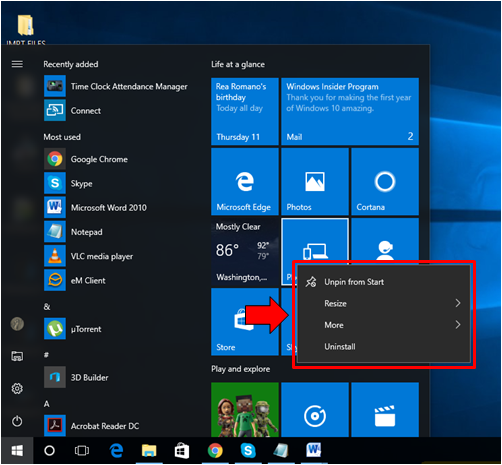The width and height of the screenshot is (502, 465).
Task: Open the Cortana tile
Action: (385, 182)
